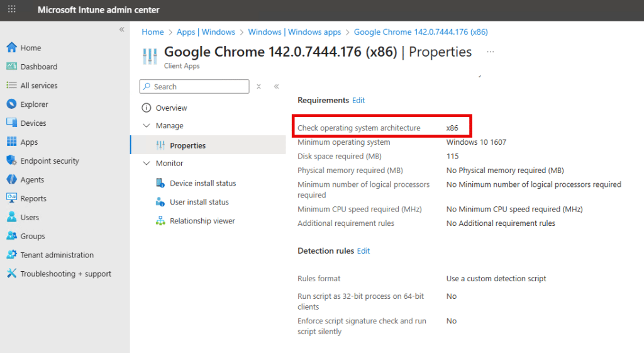Collapse the left sidebar with chevron
Image resolution: width=644 pixels, height=353 pixels.
121,30
